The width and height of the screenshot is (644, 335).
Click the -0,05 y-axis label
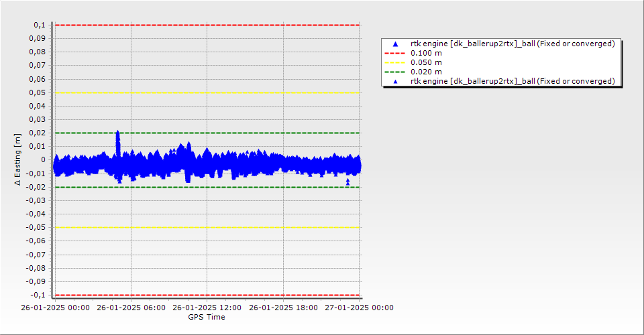tap(36, 228)
